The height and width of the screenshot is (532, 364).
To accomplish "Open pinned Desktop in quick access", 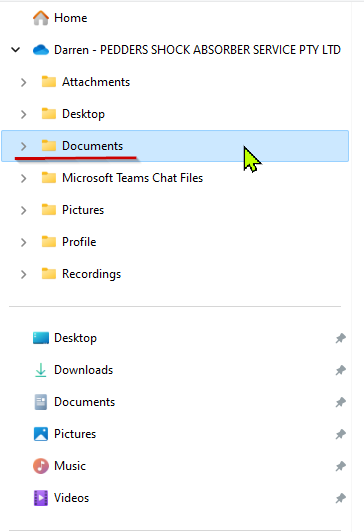I will [x=76, y=338].
